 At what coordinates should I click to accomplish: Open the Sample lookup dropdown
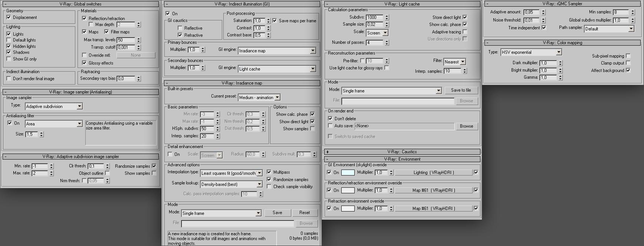click(x=231, y=184)
